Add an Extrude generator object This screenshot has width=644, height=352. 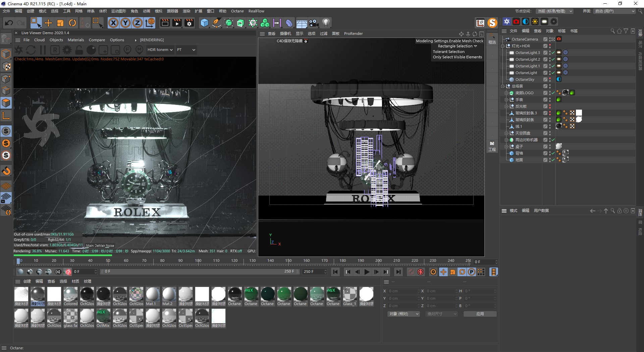(241, 23)
